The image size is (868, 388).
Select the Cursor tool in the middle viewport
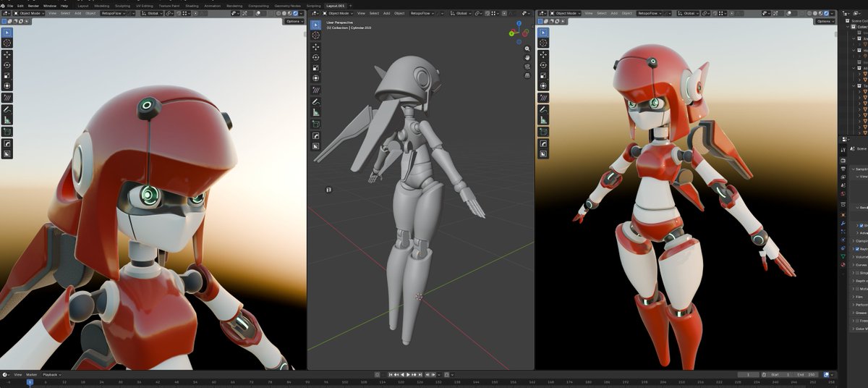(316, 35)
